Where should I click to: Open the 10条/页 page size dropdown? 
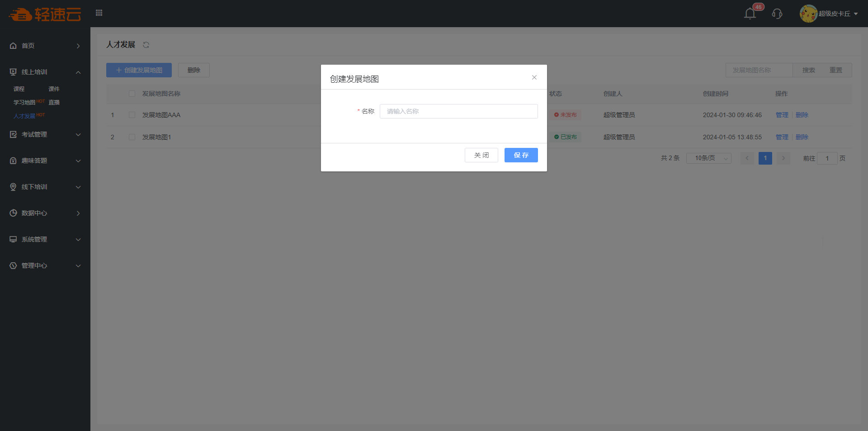coord(709,158)
